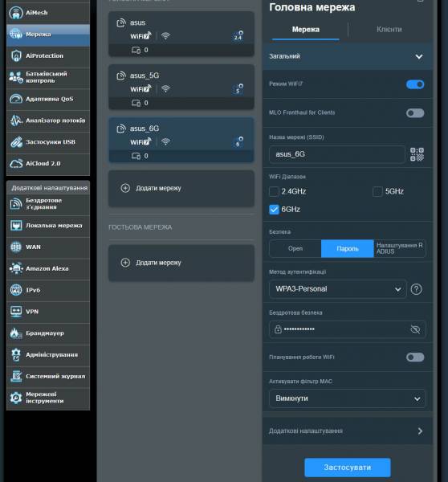Enable MLO Fronthaul for Clients switch
Viewport: 448px width, 482px height.
[x=415, y=113]
